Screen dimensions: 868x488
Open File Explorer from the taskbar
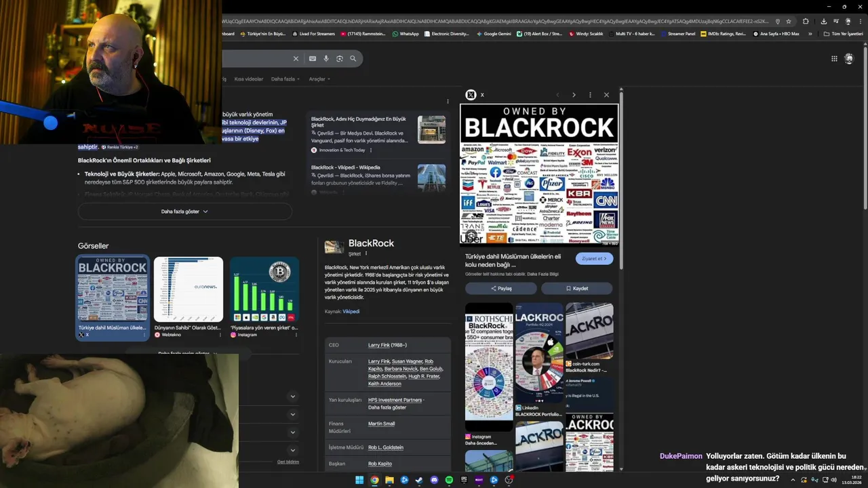click(x=389, y=480)
